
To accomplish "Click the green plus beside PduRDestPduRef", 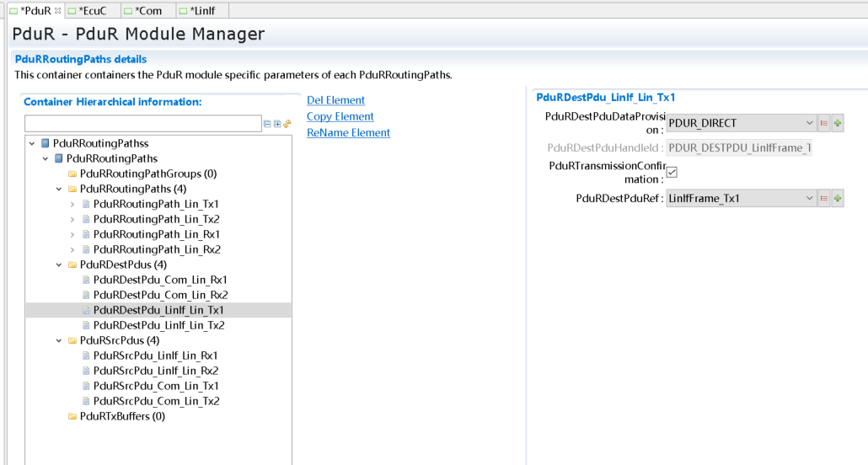I will pos(838,199).
